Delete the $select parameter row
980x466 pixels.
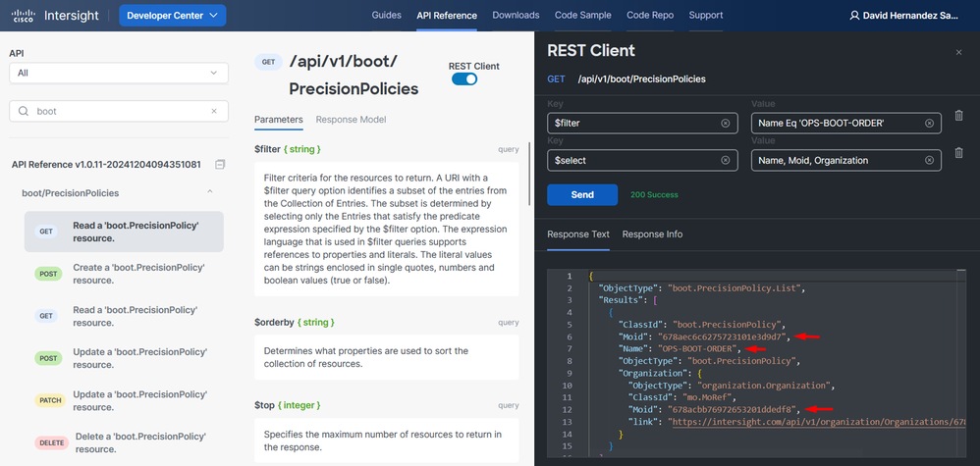pyautogui.click(x=958, y=152)
